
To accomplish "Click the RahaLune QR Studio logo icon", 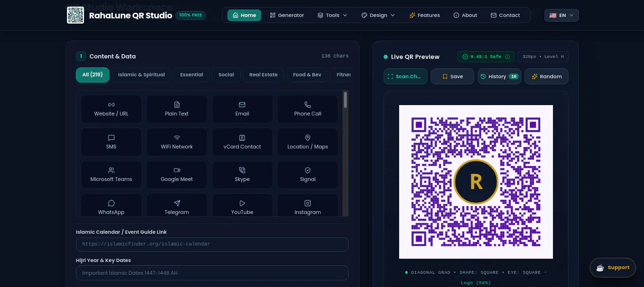I will (75, 15).
